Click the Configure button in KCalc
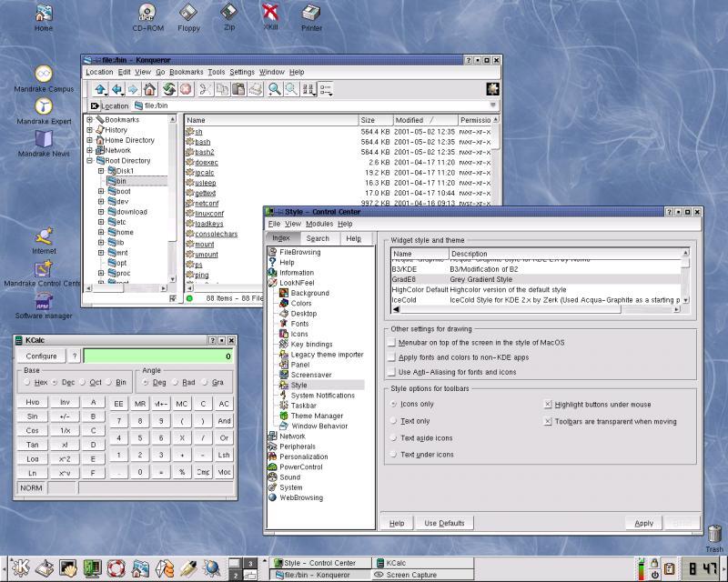 41,356
